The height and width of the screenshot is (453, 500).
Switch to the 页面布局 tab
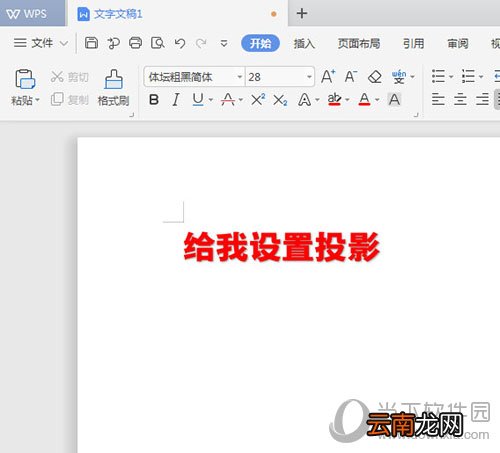[x=359, y=43]
